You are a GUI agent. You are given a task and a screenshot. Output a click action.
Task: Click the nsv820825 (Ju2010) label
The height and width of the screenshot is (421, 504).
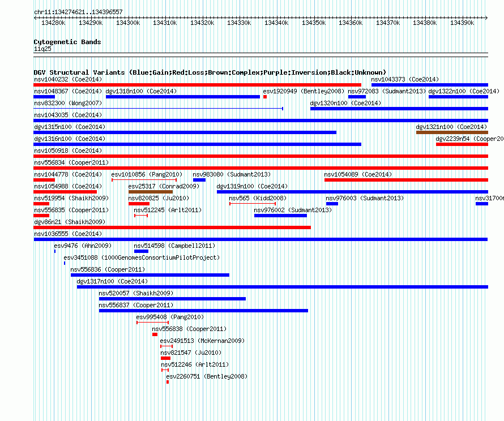(x=159, y=198)
